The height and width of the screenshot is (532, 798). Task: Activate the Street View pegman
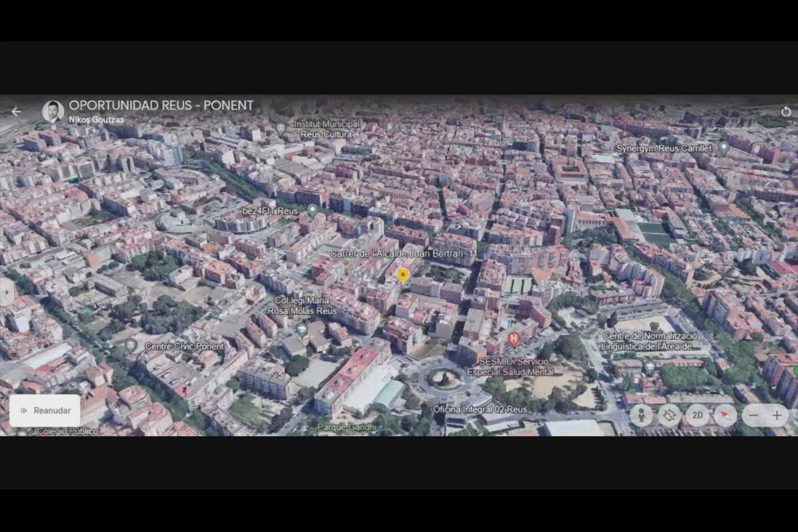[641, 416]
